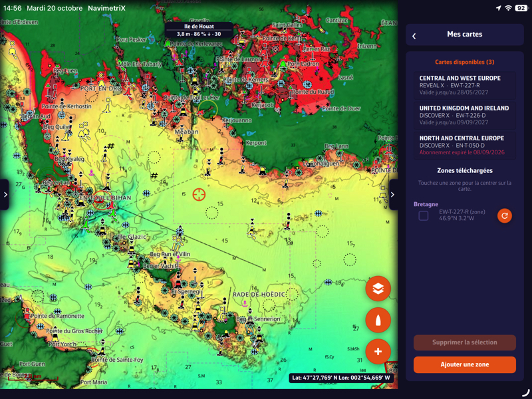Tap Kerjouanno map label
532x399 pixels.
click(x=237, y=120)
